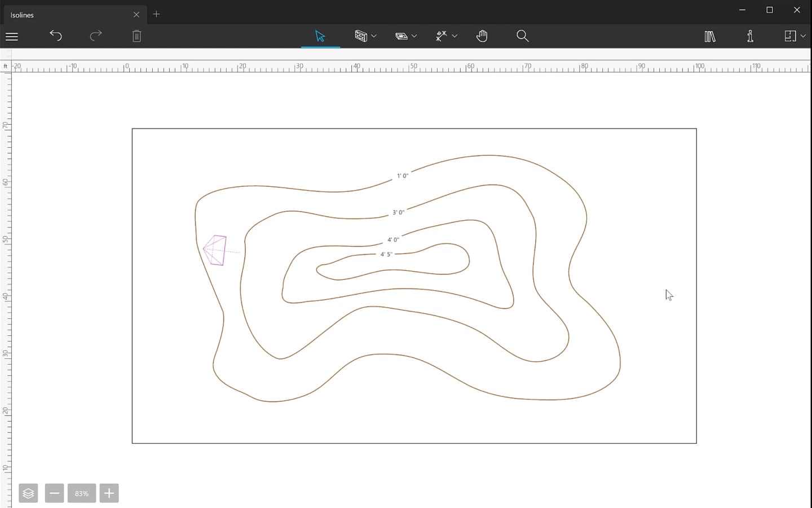Click the minus zoom out button

[54, 493]
